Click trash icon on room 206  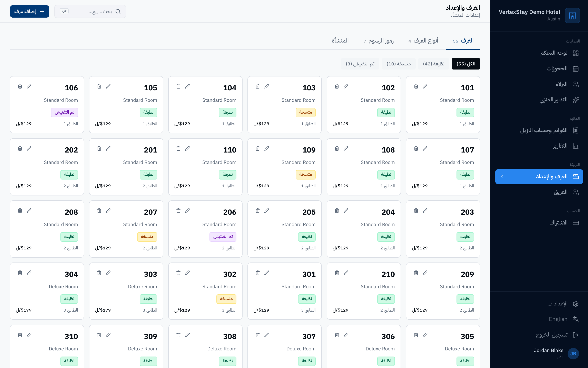[x=178, y=211]
